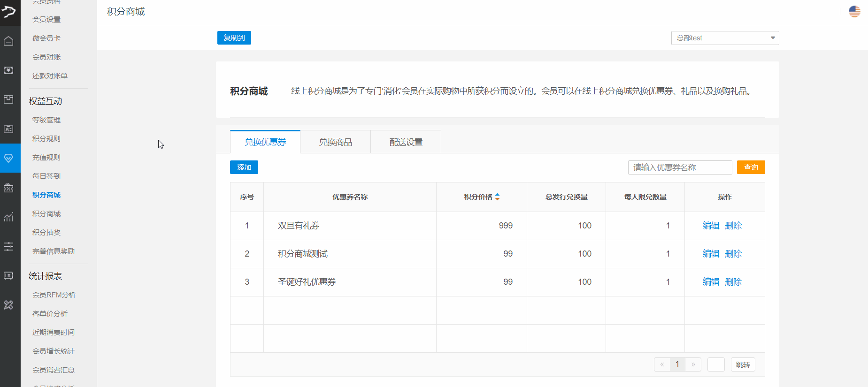Click the member ID card icon

click(x=8, y=129)
